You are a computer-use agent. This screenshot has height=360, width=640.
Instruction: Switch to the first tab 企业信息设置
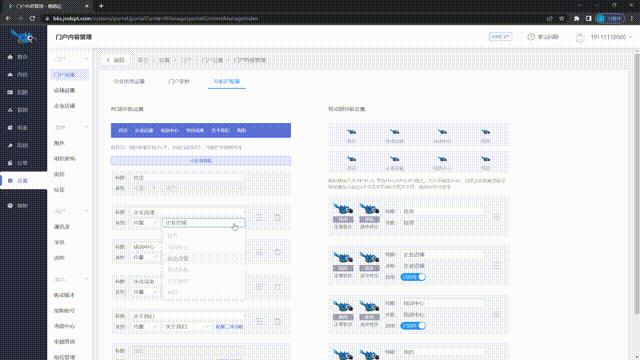pos(129,81)
